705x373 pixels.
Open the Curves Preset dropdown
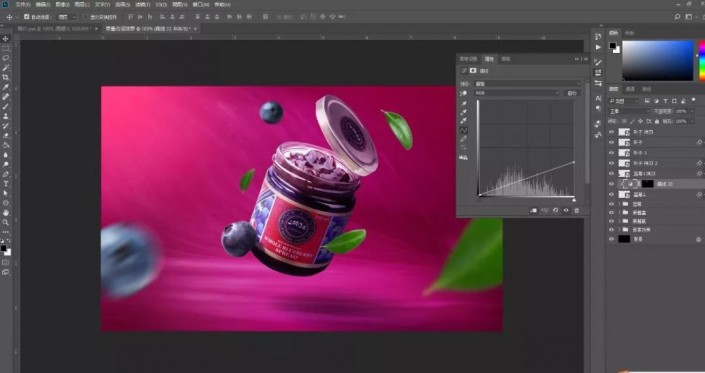tap(528, 84)
